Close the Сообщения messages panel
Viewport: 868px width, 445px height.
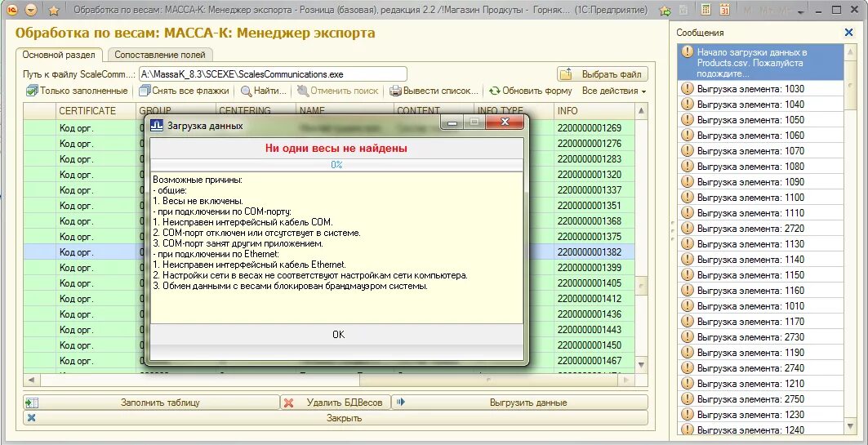848,33
